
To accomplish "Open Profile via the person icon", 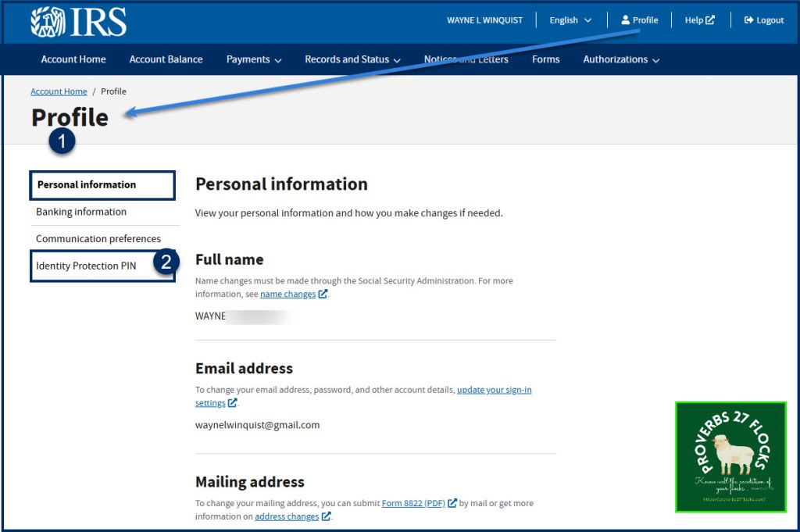I will 626,20.
